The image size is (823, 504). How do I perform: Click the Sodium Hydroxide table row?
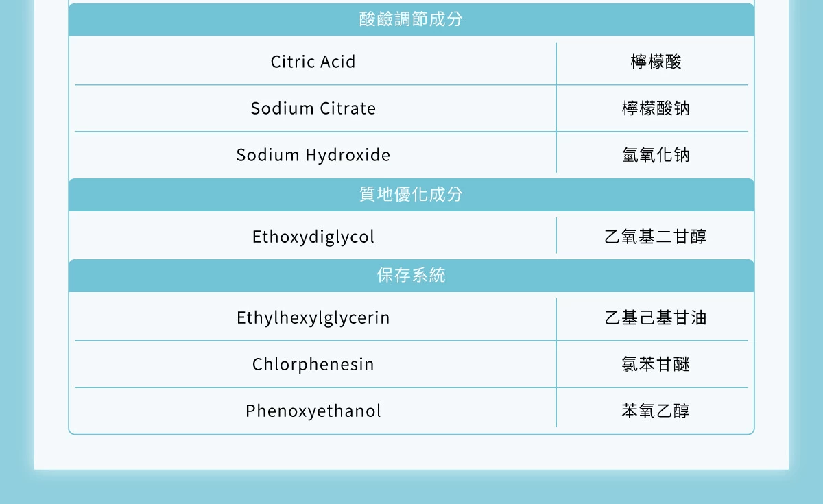point(411,155)
